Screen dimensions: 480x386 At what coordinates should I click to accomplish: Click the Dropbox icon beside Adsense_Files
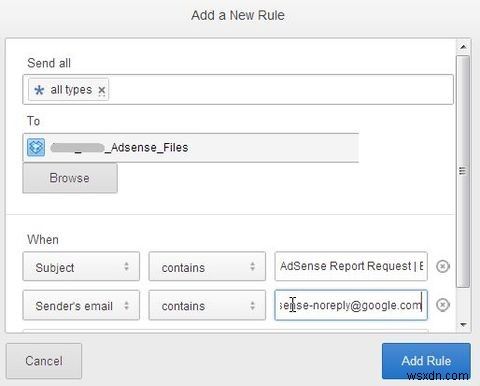tap(36, 147)
